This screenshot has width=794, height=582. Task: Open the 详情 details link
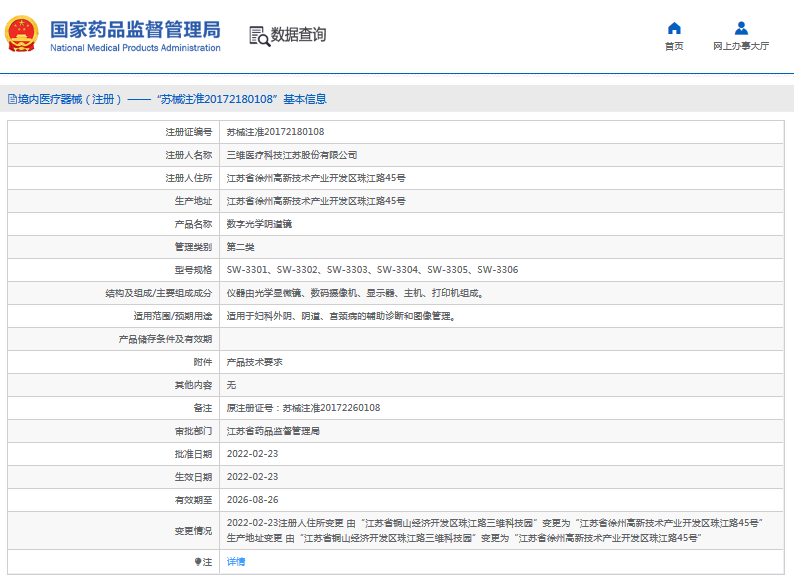(235, 561)
